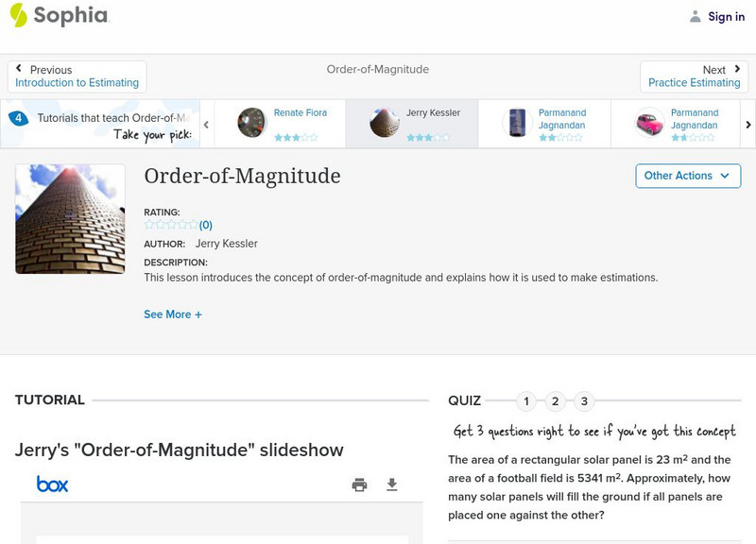Print the slideshow with printer icon

coord(359,484)
